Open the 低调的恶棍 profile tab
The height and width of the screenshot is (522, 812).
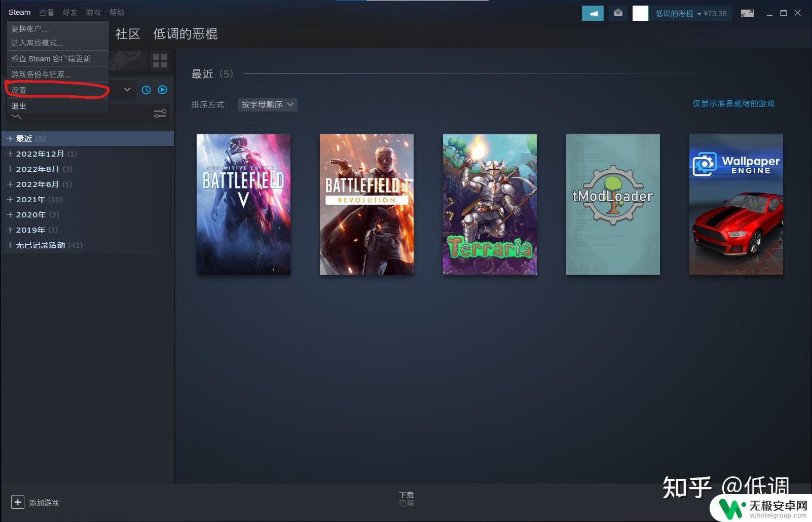click(x=186, y=34)
